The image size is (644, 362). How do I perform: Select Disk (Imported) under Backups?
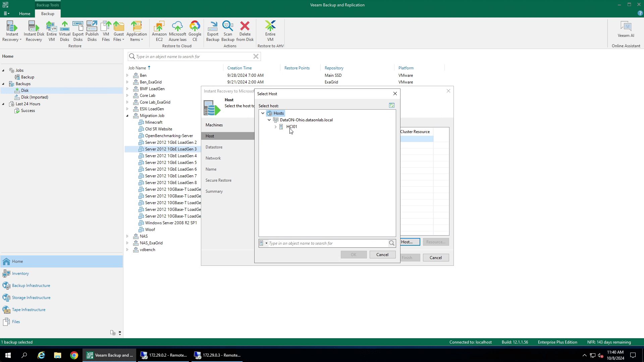point(35,97)
